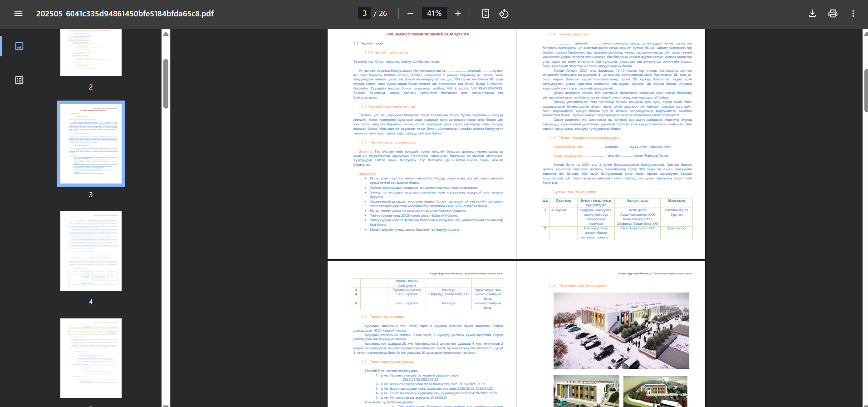This screenshot has height=407, width=868.
Task: Open the thumbnail below page 4
Action: click(91, 358)
